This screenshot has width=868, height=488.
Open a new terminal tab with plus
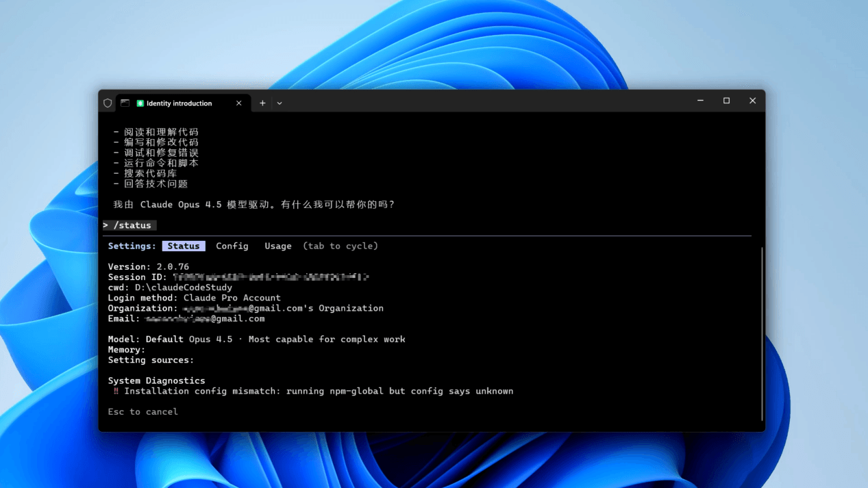coord(262,103)
